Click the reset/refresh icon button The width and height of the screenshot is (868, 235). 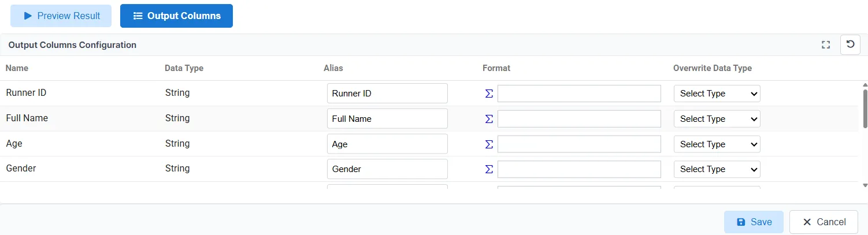(850, 44)
